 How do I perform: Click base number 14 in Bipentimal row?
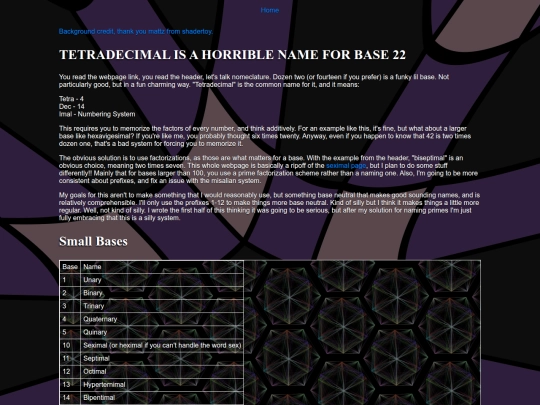tap(70, 398)
